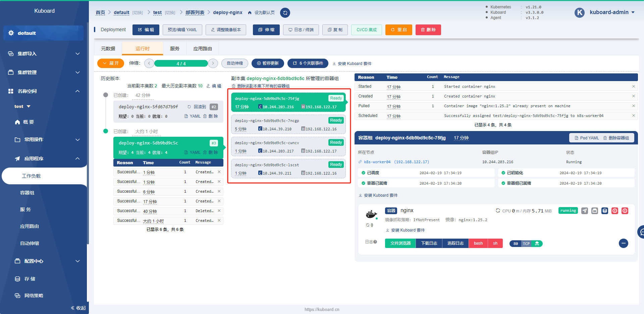Open the test namespace dropdown

click(22, 107)
